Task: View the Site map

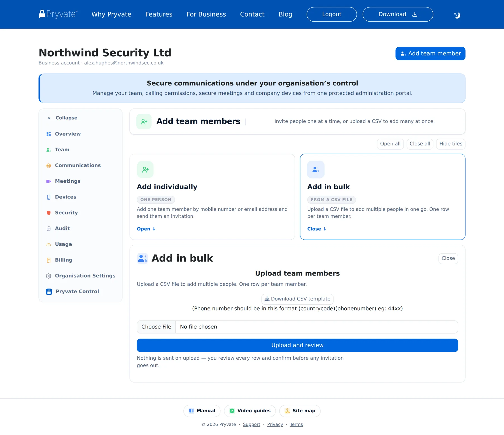Action: click(300, 411)
